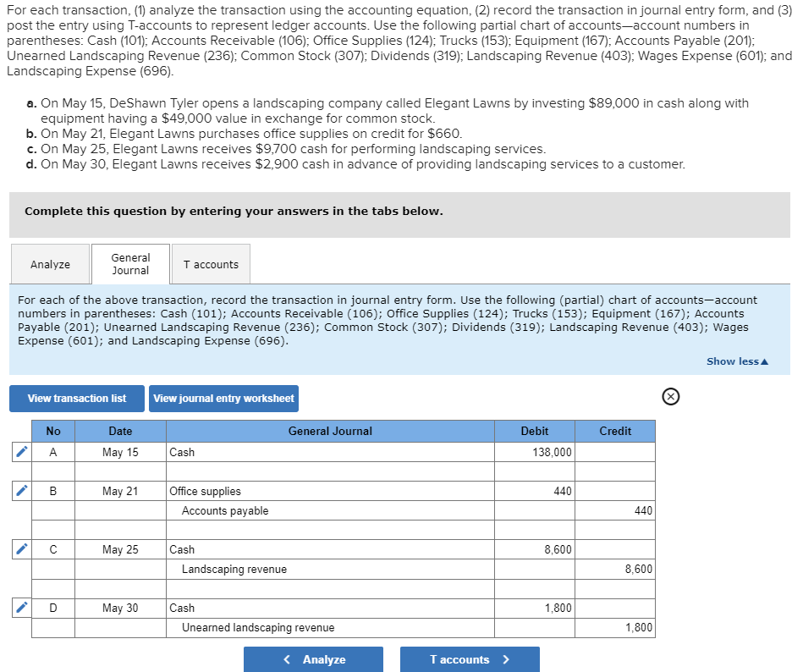Click the T accounts navigation button
The width and height of the screenshot is (803, 672).
[x=470, y=659]
